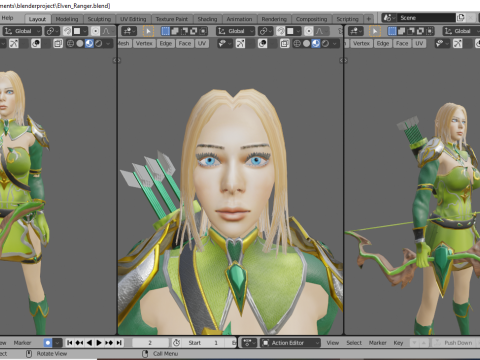
Task: Open shading options dropdown in left viewport
Action: (x=108, y=43)
